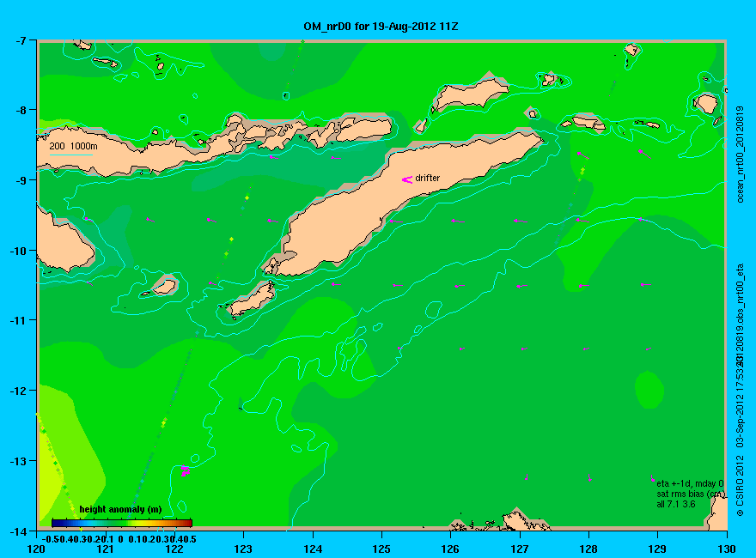Click the '200 1000m' depth contour label
Viewport: 756px width, 558px height.
73,146
